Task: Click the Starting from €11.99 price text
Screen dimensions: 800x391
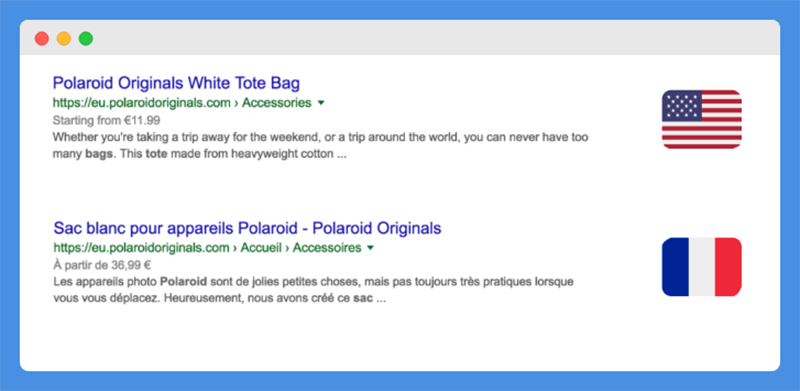Action: [107, 121]
